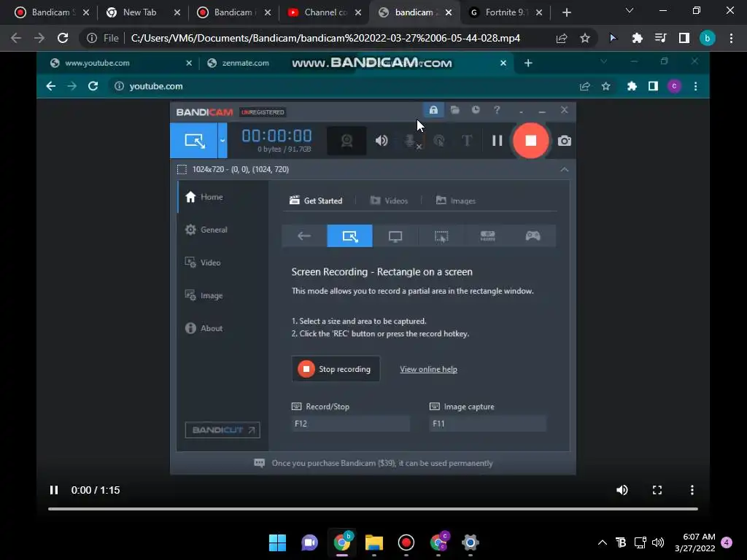Screen dimensions: 747x560
Task: Open a new browser tab
Action: 566,12
